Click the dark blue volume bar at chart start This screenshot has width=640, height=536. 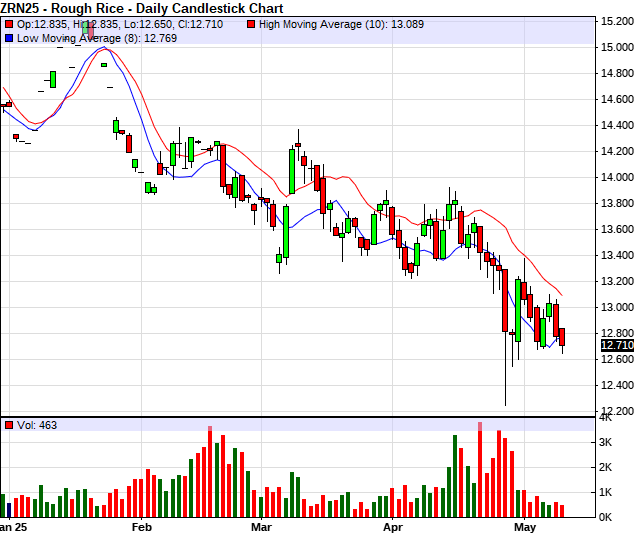point(9,510)
